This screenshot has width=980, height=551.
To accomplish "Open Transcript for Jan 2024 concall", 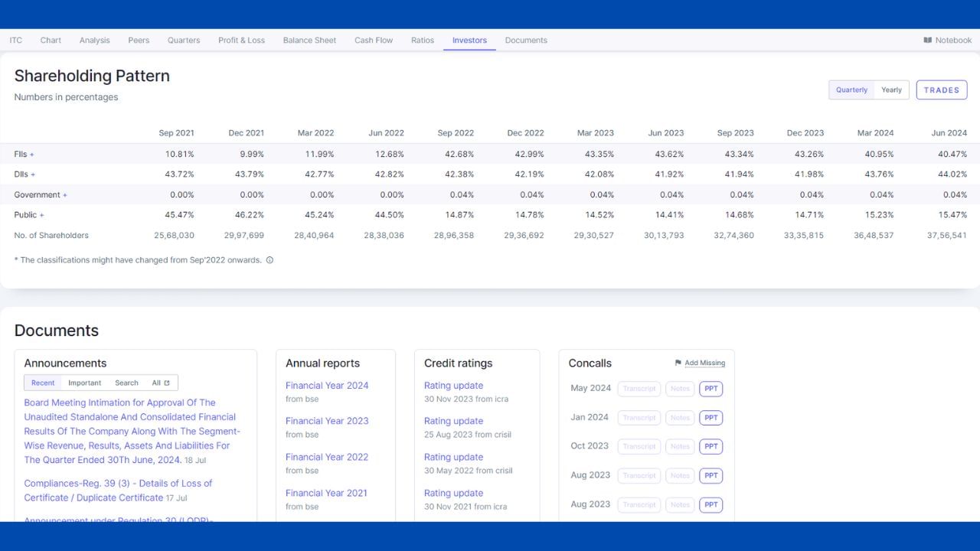I will click(639, 418).
